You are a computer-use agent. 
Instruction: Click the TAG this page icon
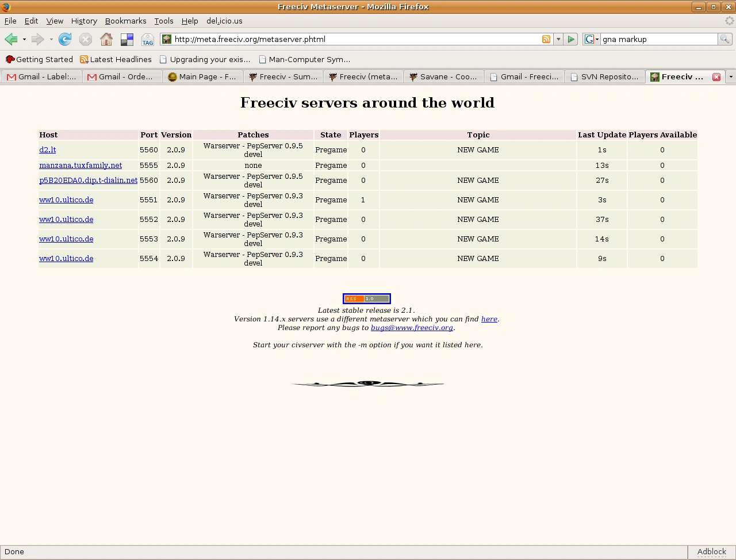[x=148, y=39]
